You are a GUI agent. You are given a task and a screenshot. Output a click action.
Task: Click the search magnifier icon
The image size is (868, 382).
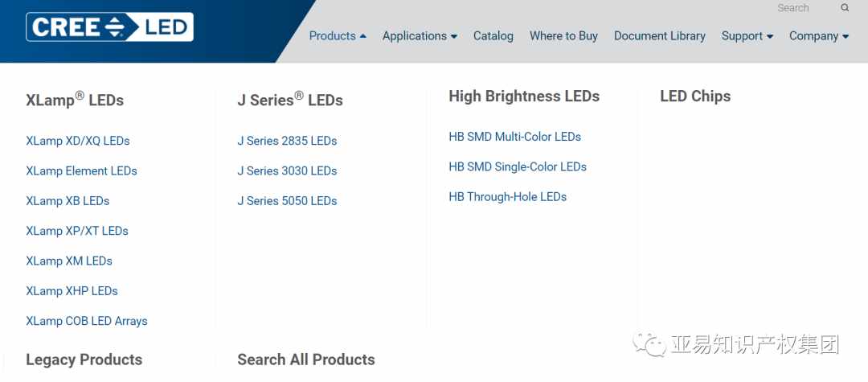point(845,8)
